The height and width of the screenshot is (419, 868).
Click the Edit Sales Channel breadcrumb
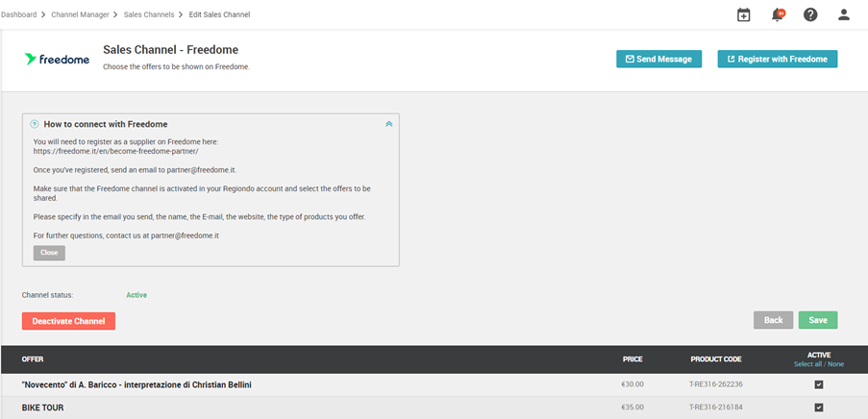220,15
